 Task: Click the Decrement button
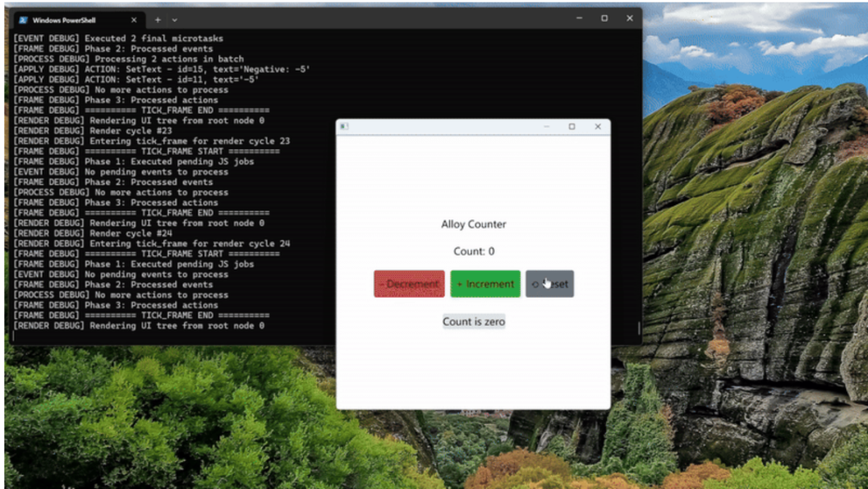tap(408, 283)
